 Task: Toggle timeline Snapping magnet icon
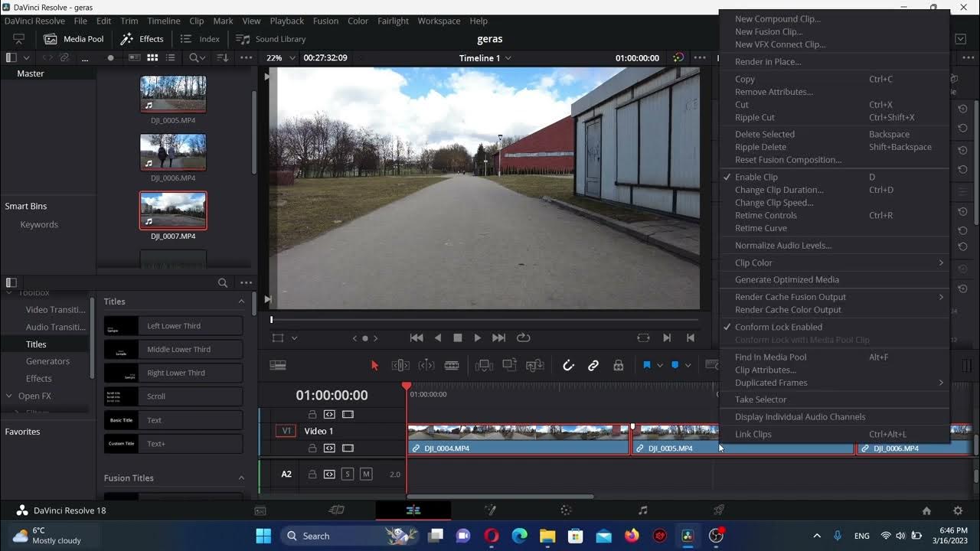tap(568, 366)
